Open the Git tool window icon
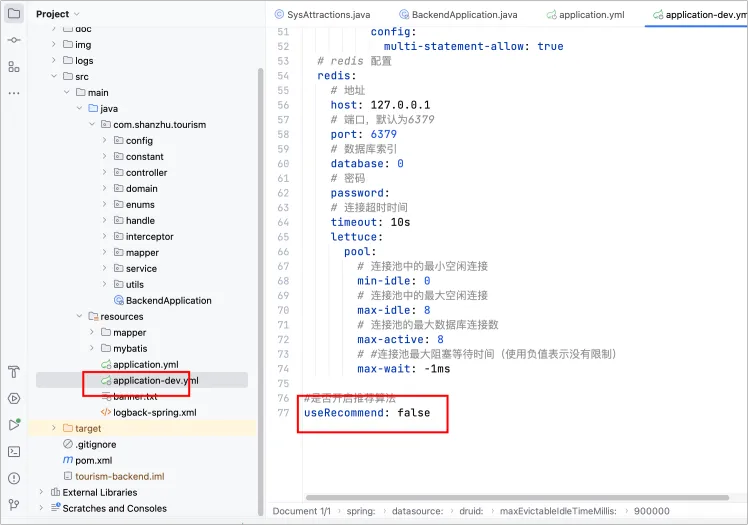 pos(13,503)
